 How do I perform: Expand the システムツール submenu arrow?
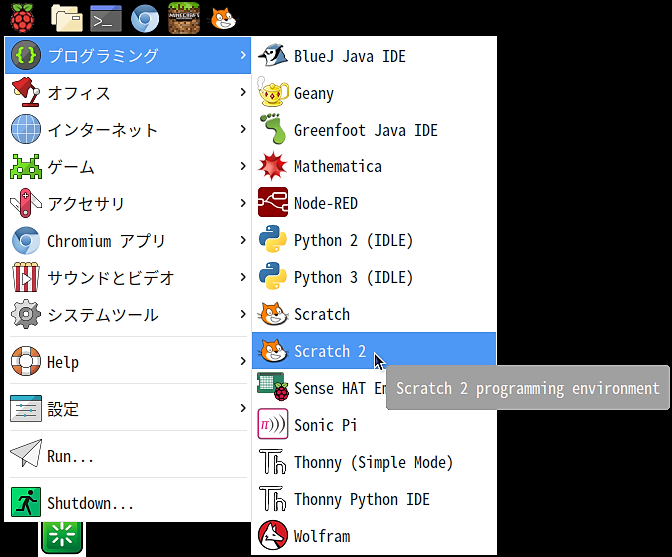pos(243,314)
